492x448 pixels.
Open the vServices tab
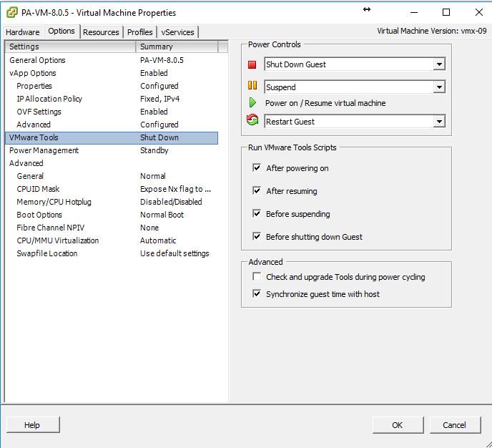tap(177, 32)
